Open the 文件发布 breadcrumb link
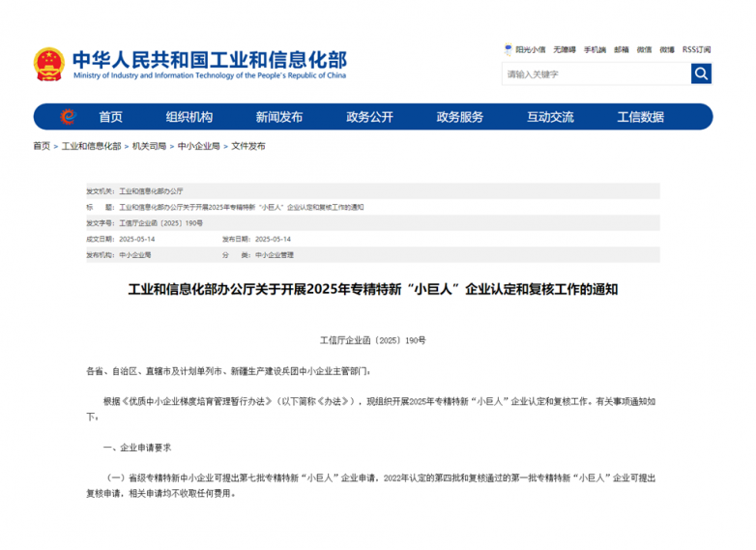Screen dimensions: 756x550 point(248,146)
